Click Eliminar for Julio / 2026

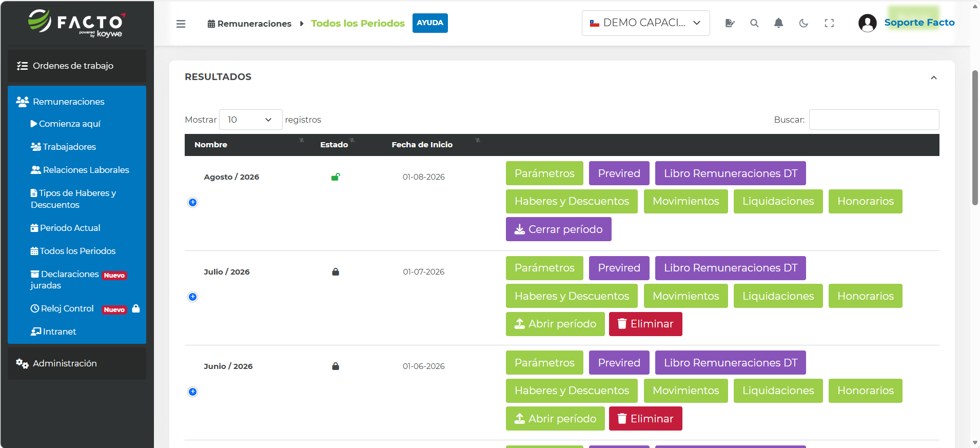click(x=645, y=324)
